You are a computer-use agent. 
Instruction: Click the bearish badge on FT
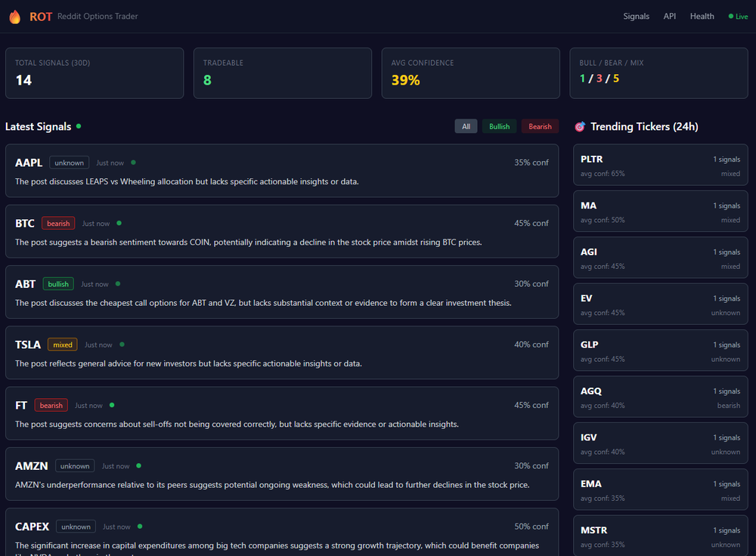[x=51, y=406]
